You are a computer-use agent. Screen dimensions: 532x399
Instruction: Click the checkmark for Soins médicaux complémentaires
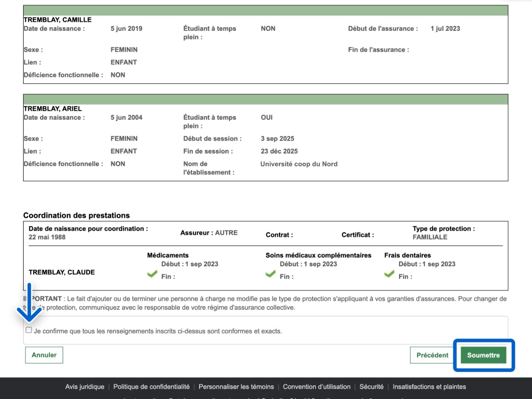pyautogui.click(x=271, y=274)
